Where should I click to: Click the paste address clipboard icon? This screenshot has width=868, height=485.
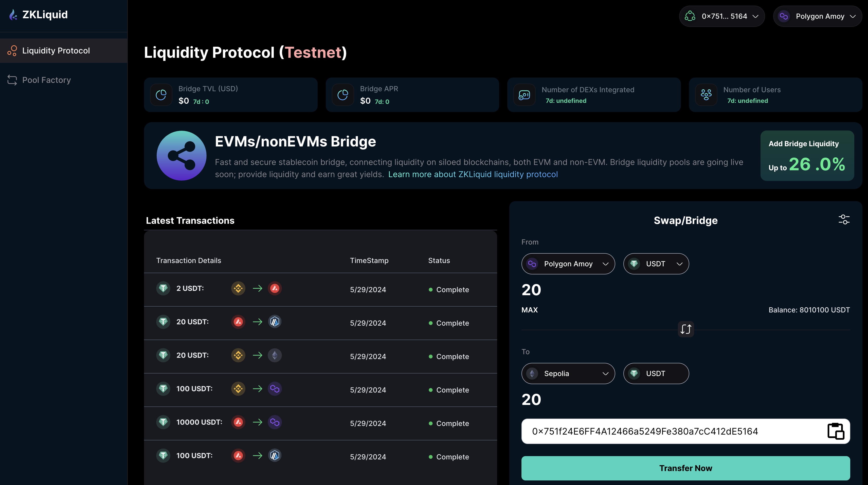[836, 431]
